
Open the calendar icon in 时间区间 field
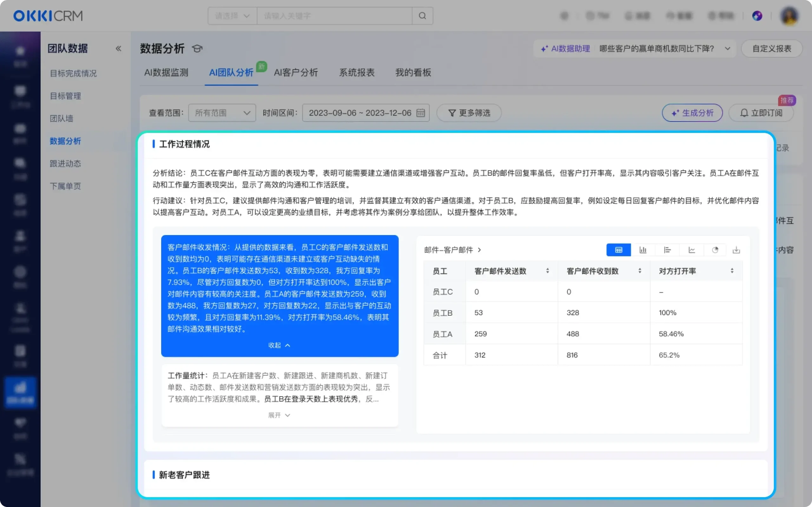(421, 113)
